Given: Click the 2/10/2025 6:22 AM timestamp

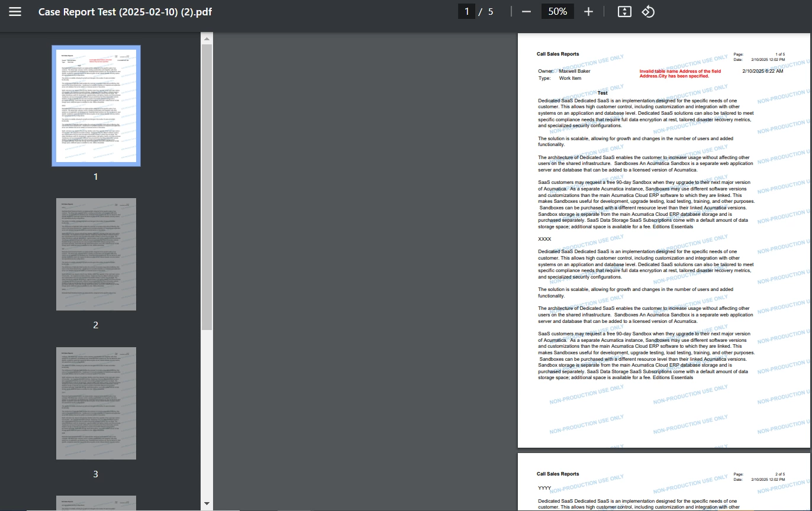Looking at the screenshot, I should [x=762, y=71].
